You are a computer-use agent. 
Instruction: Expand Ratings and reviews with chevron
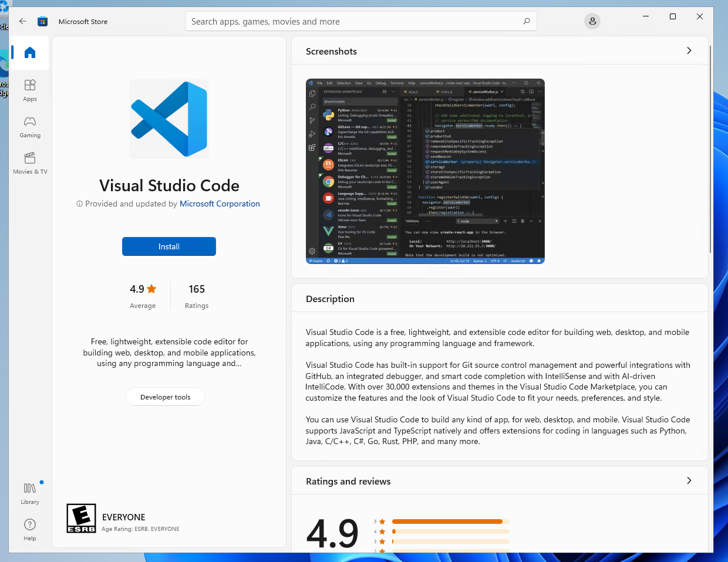pos(689,480)
